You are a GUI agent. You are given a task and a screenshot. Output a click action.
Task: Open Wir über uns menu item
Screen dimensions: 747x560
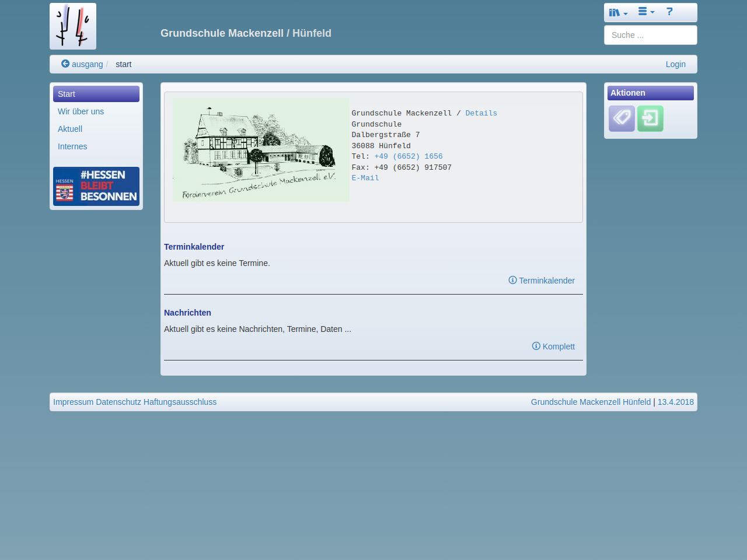[x=81, y=111]
